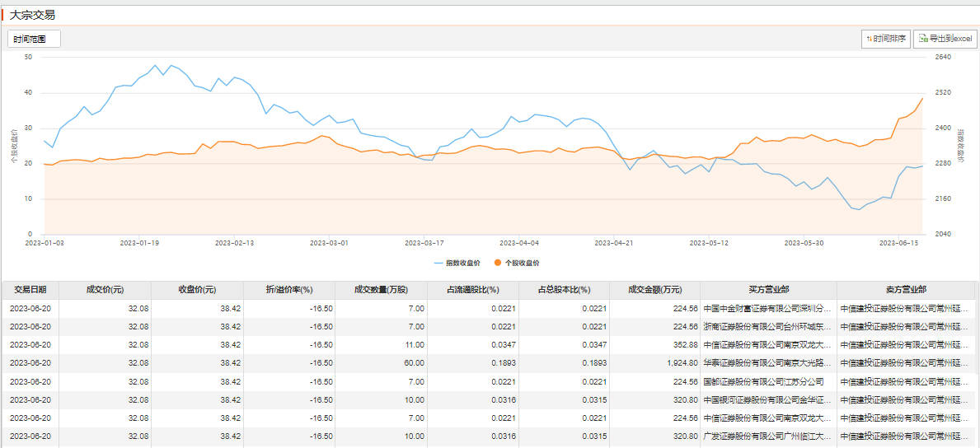Click the orange dot marker in the legend
This screenshot has width=980, height=448.
tap(497, 263)
